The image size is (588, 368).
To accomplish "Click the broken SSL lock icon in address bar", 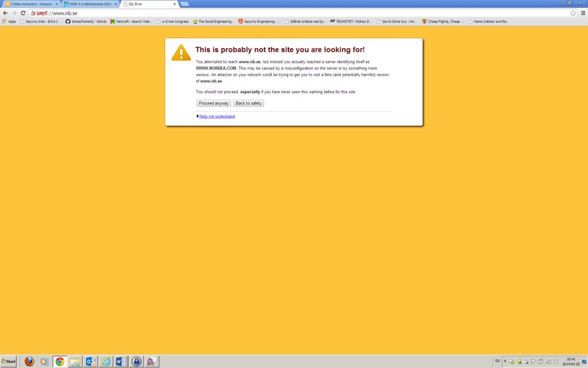I will (33, 13).
